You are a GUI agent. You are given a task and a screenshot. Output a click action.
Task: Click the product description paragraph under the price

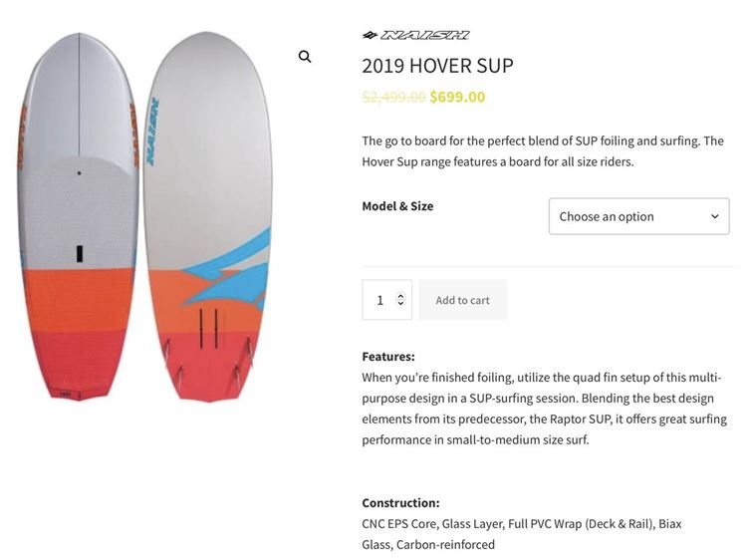(x=543, y=150)
